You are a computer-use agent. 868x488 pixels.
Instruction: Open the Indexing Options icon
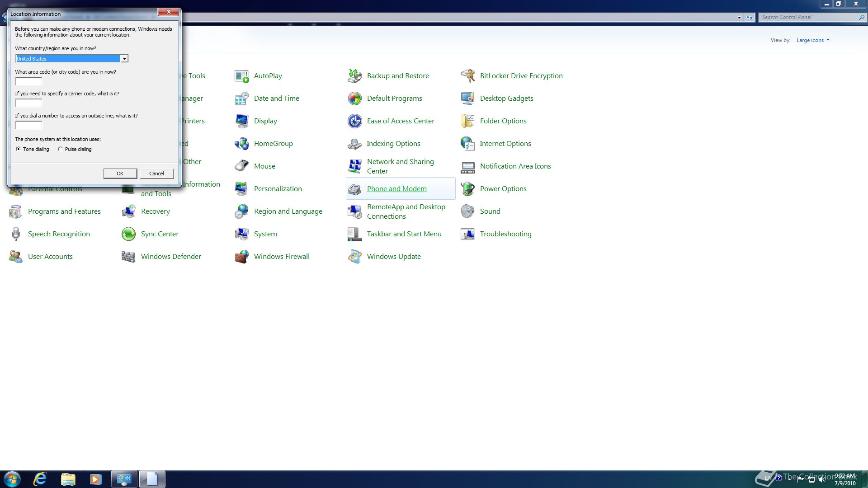coord(354,144)
